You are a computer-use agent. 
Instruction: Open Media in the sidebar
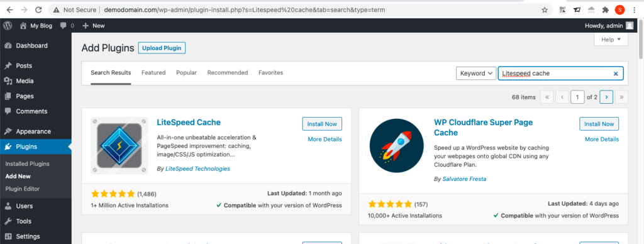36,81
